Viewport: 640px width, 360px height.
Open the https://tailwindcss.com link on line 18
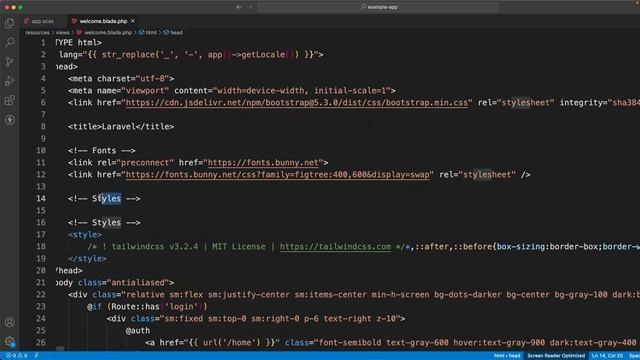click(x=335, y=247)
